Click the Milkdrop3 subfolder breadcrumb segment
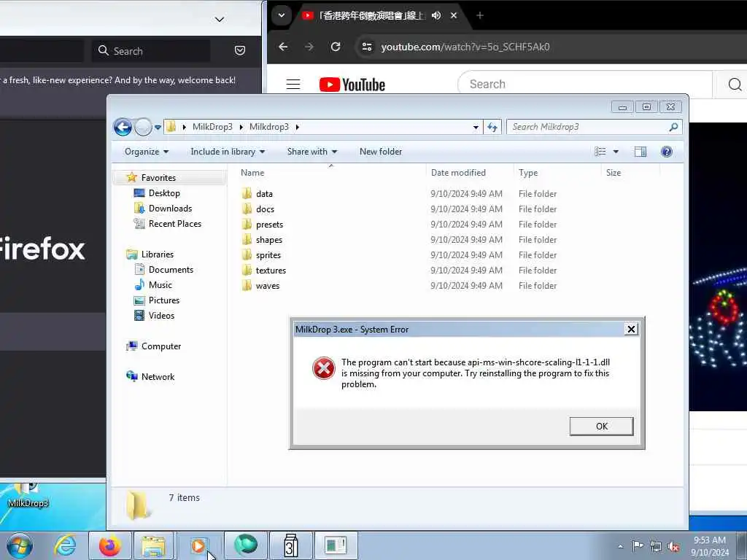Viewport: 747px width, 560px height. [269, 127]
